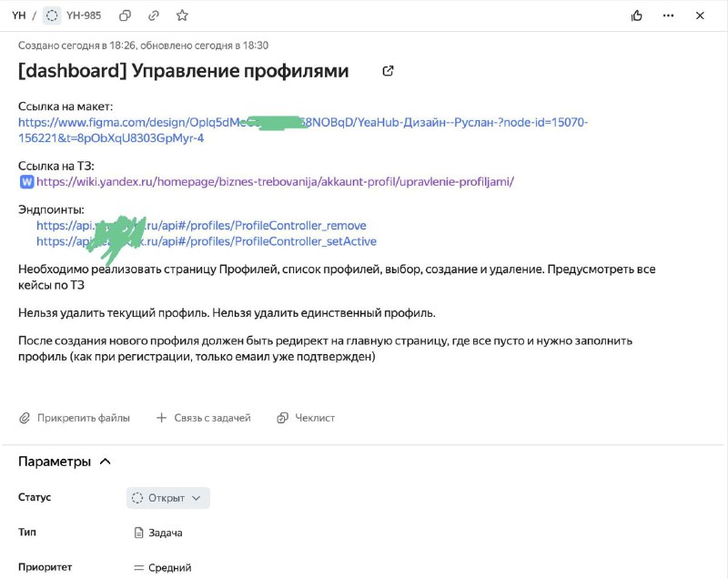This screenshot has height=579, width=728.
Task: Open the three-dots more actions menu
Action: [669, 15]
